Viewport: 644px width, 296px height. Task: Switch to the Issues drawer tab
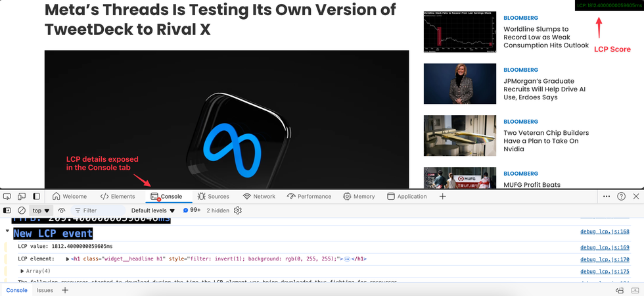click(x=45, y=290)
